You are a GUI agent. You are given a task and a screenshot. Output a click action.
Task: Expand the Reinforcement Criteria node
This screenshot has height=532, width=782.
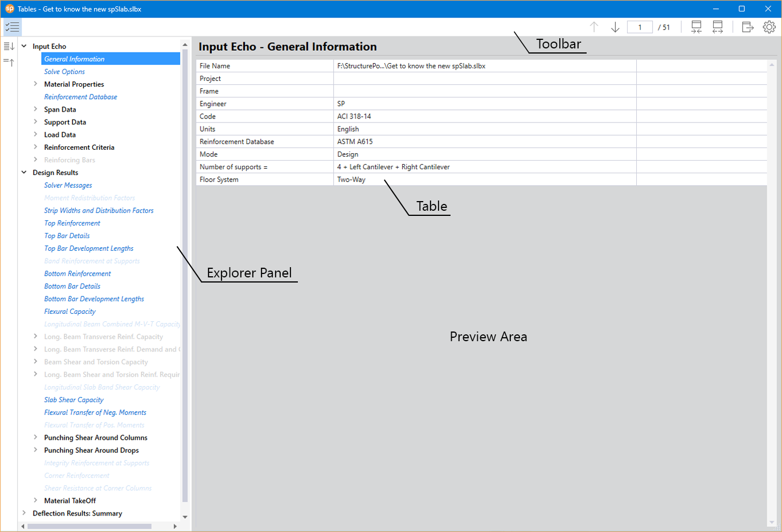pyautogui.click(x=35, y=147)
